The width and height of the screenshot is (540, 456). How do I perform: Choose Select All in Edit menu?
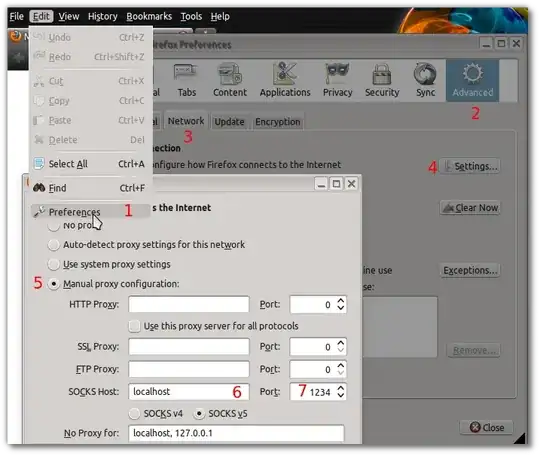click(x=91, y=164)
